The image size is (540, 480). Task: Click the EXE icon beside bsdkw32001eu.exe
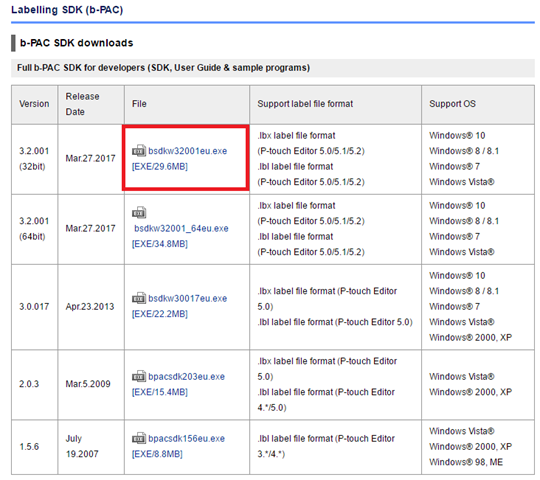point(139,151)
